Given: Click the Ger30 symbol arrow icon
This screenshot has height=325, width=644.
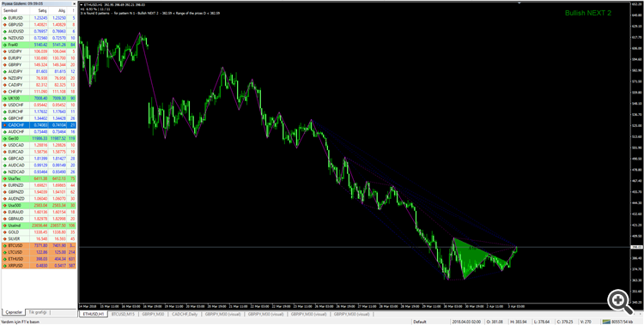Looking at the screenshot, I should 4,138.
